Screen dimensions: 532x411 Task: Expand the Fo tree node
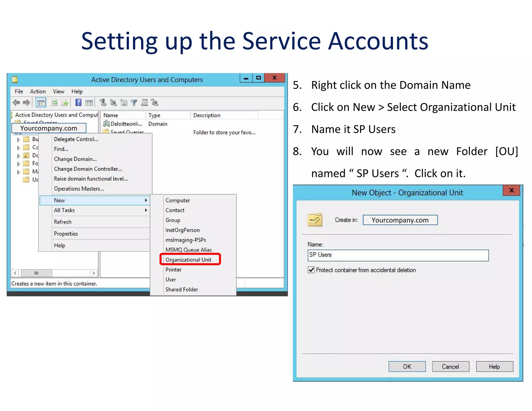pyautogui.click(x=18, y=164)
